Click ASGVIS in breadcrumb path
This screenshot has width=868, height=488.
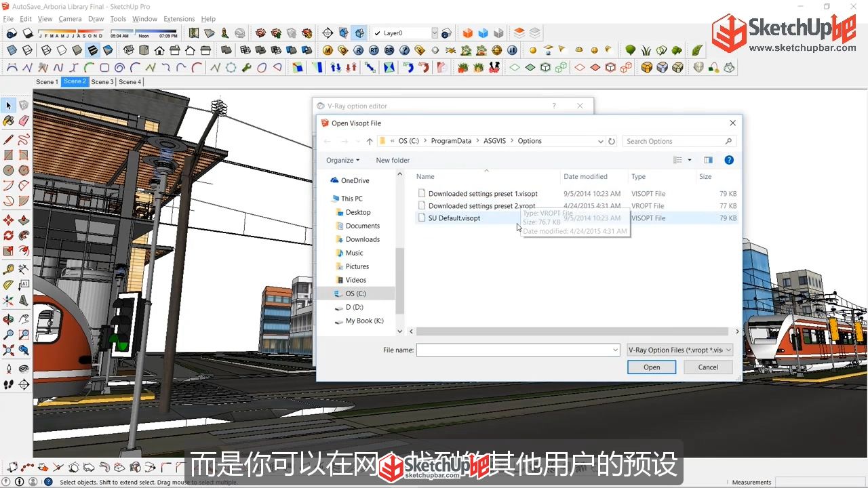click(494, 141)
